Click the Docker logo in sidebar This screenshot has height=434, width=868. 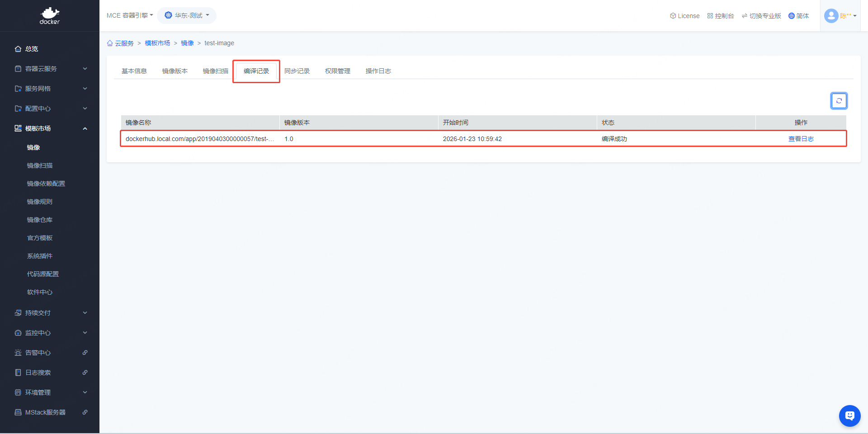(50, 15)
